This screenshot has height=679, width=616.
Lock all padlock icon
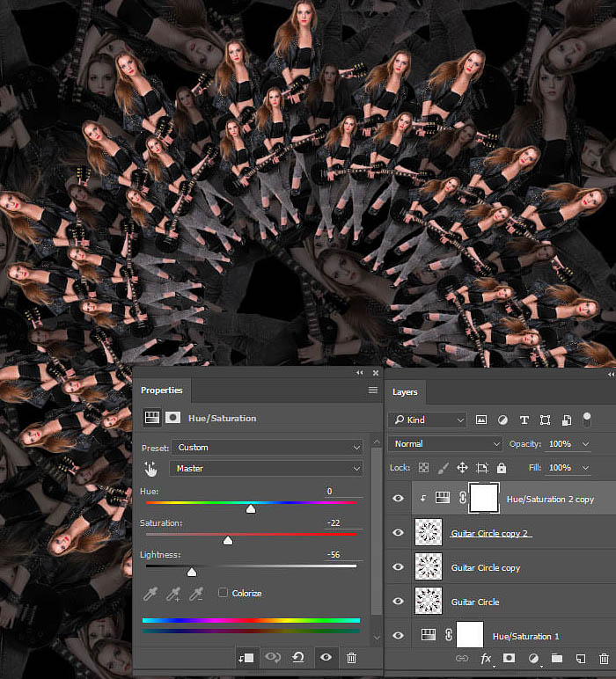click(502, 468)
